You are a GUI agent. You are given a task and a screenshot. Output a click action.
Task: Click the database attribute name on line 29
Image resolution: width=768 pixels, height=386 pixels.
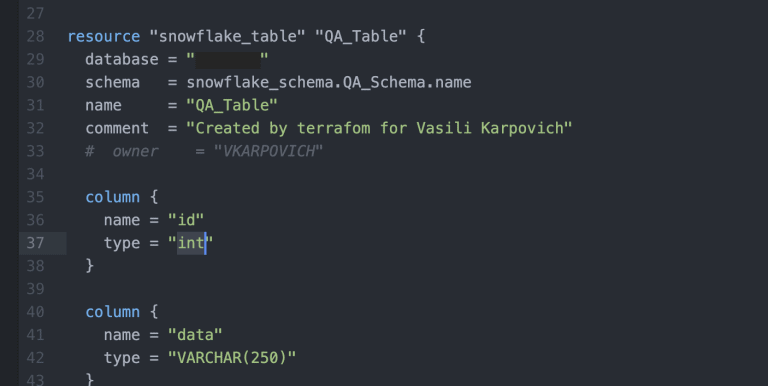coord(121,60)
